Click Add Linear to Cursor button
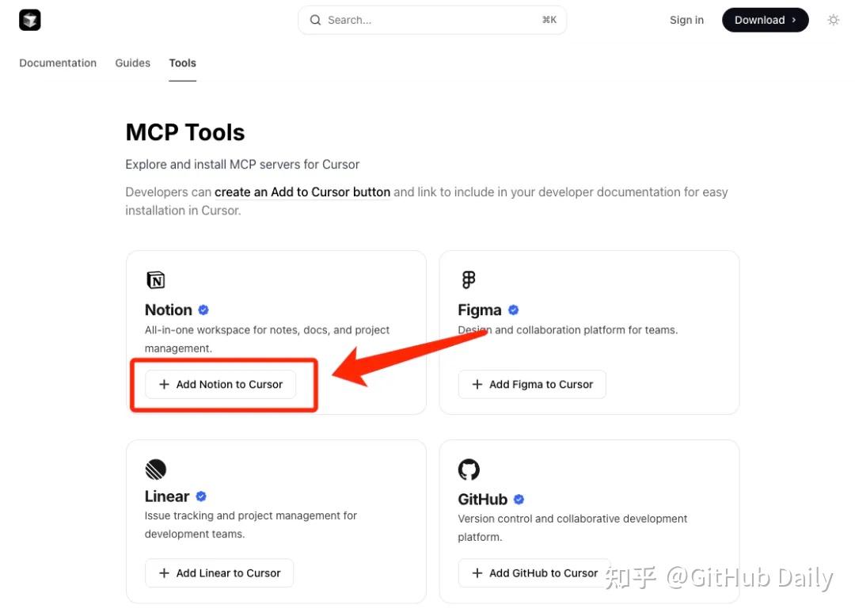 pos(219,573)
